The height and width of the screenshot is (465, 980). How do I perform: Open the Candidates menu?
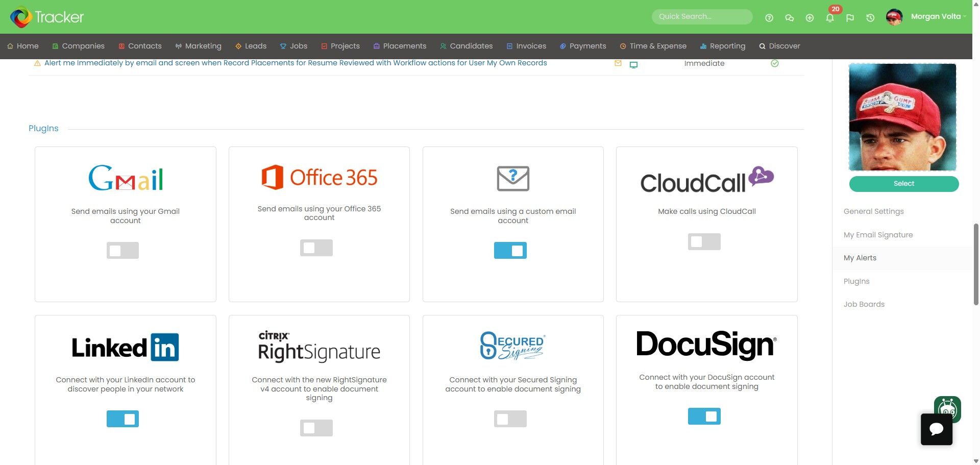click(x=467, y=46)
